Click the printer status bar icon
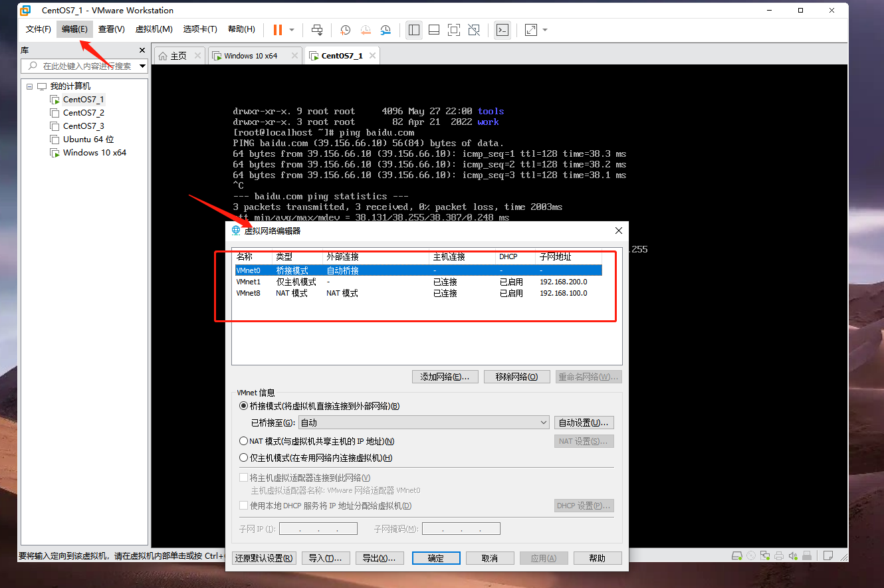The width and height of the screenshot is (884, 588). click(778, 555)
